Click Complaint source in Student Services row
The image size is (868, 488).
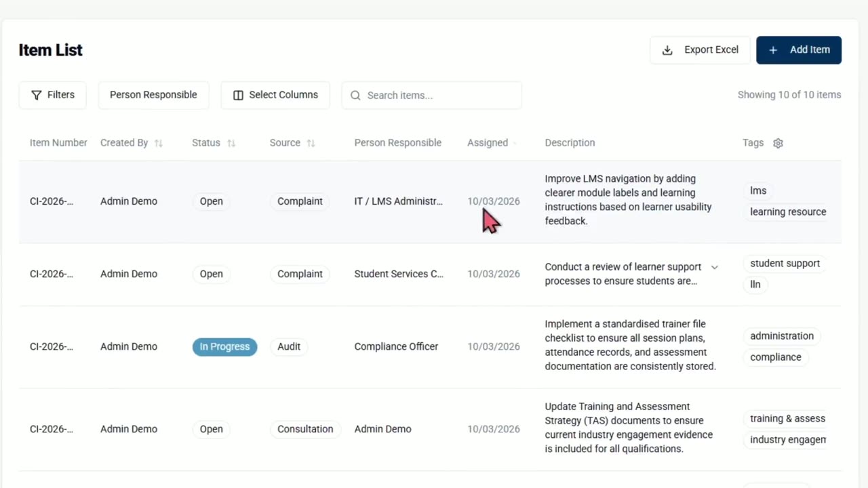click(300, 274)
